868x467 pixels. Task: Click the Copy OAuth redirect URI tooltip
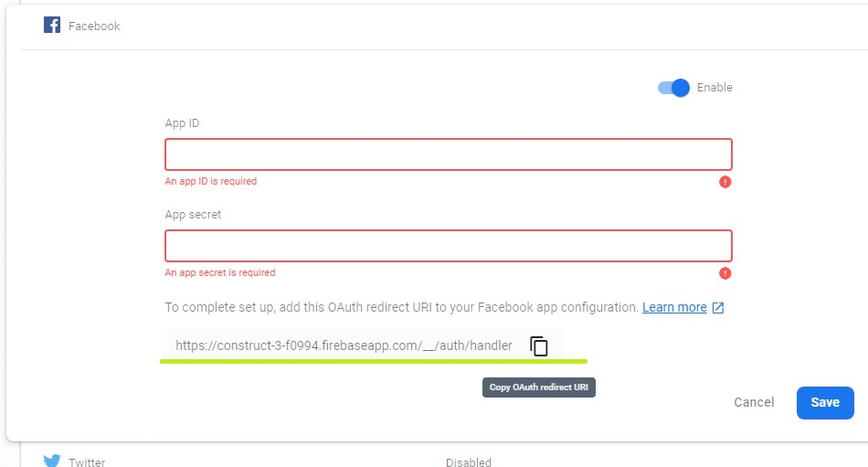(x=539, y=387)
